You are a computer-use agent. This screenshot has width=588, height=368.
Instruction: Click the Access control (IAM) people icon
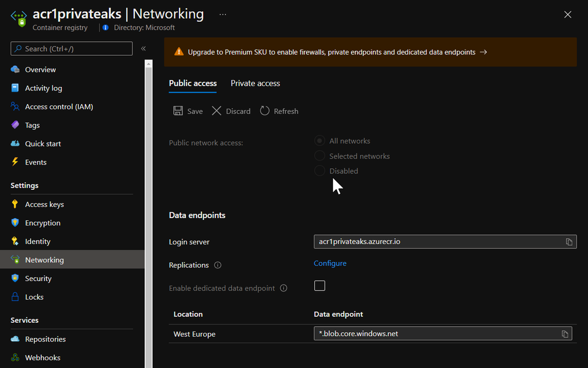15,106
